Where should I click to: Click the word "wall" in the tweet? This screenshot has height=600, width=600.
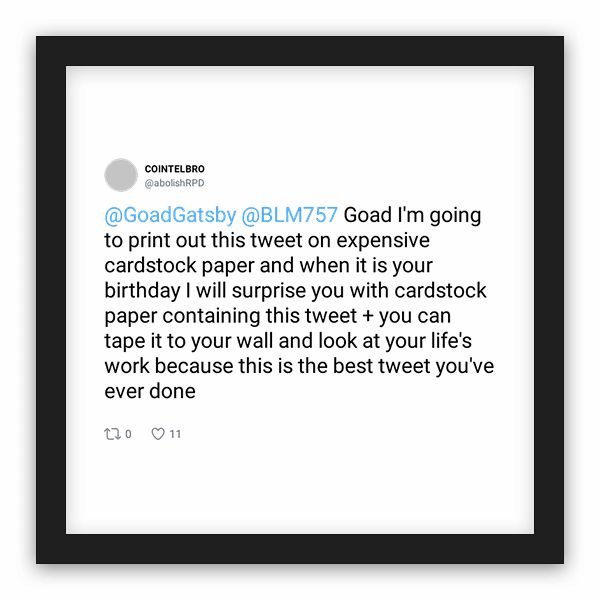click(254, 341)
